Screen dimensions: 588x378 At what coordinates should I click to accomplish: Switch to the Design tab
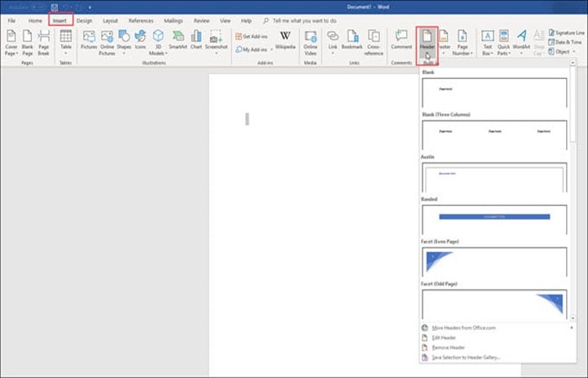click(x=84, y=20)
